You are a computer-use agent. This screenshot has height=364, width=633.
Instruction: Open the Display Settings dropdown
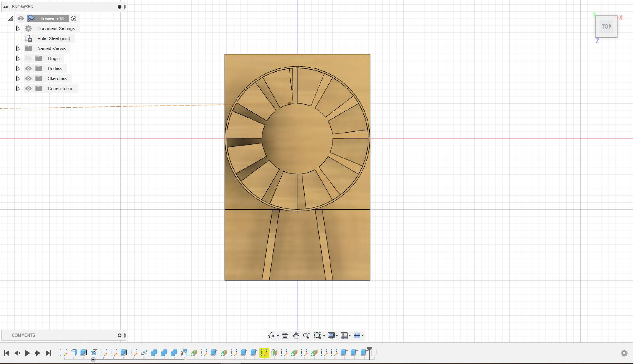tap(333, 335)
